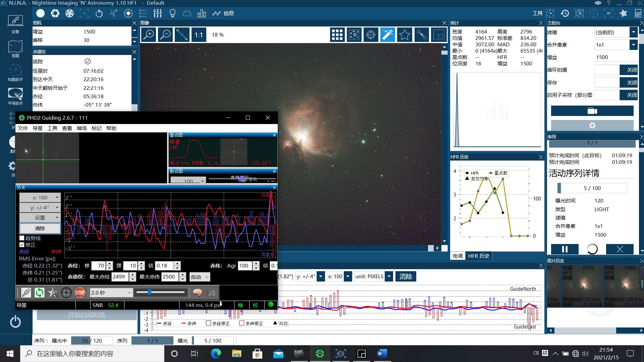
Task: Zoom out the image with magnifier minus
Action: click(165, 35)
